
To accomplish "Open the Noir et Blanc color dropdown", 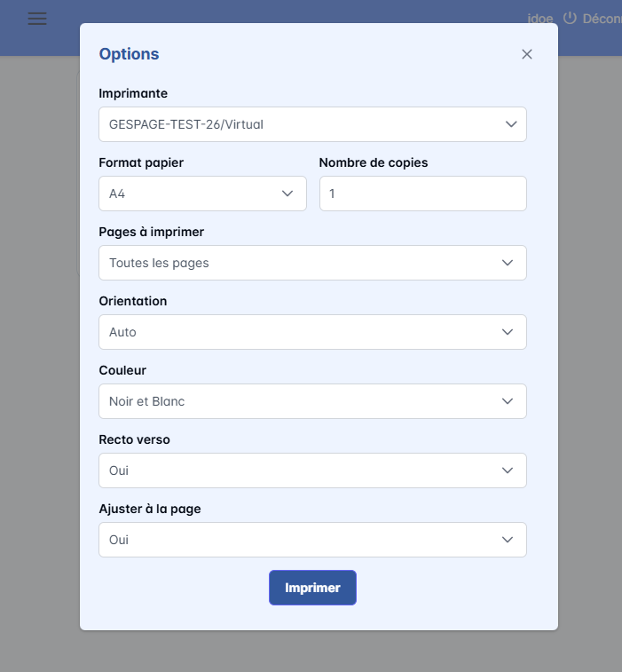I will pos(302,401).
